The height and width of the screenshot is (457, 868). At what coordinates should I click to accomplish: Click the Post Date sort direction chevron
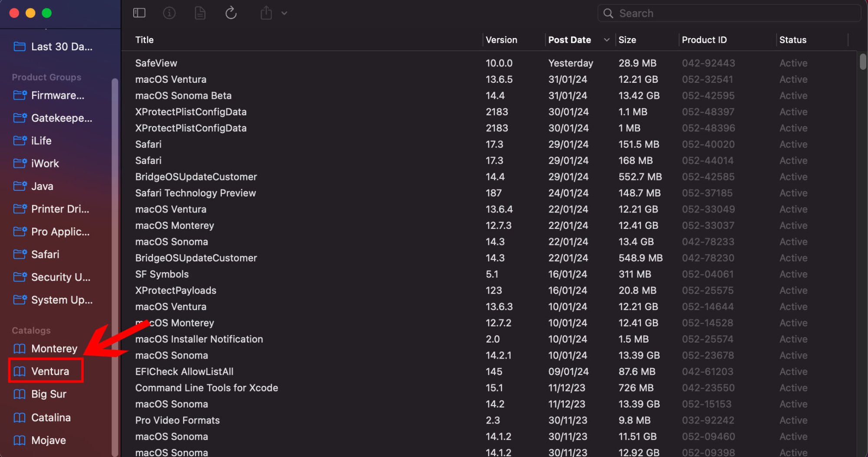[x=607, y=40]
